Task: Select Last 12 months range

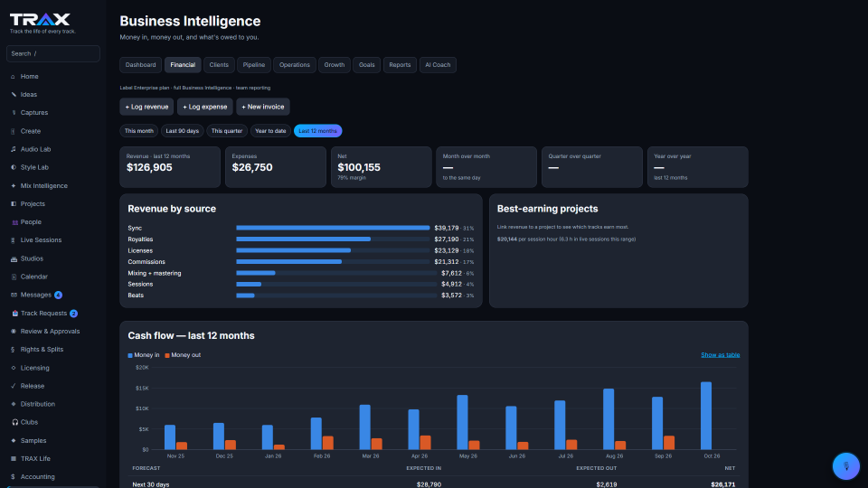Action: point(317,131)
